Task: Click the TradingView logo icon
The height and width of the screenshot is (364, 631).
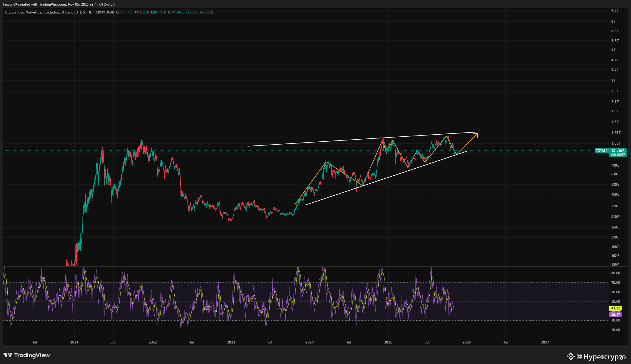Action: pyautogui.click(x=8, y=355)
